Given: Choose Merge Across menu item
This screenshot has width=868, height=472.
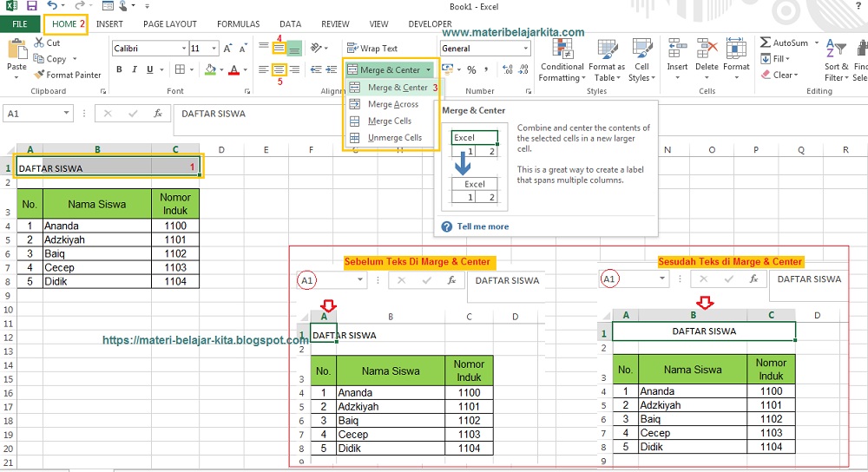Looking at the screenshot, I should (x=392, y=104).
